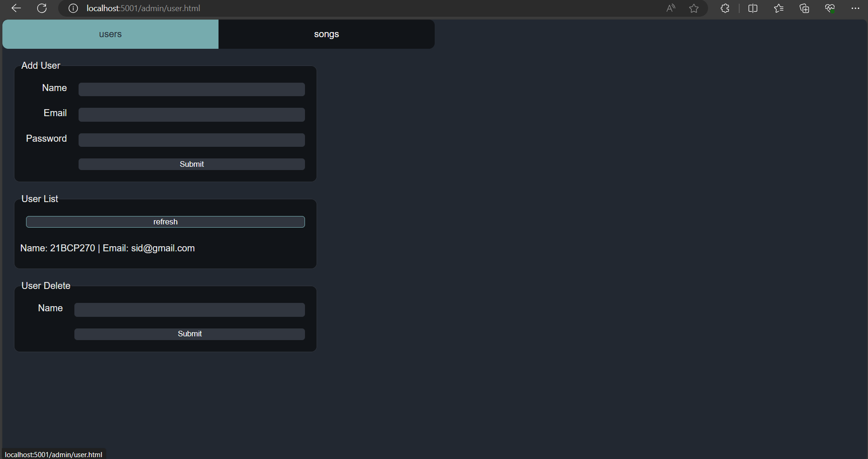Refresh the User List
Viewport: 868px width, 459px height.
[165, 222]
